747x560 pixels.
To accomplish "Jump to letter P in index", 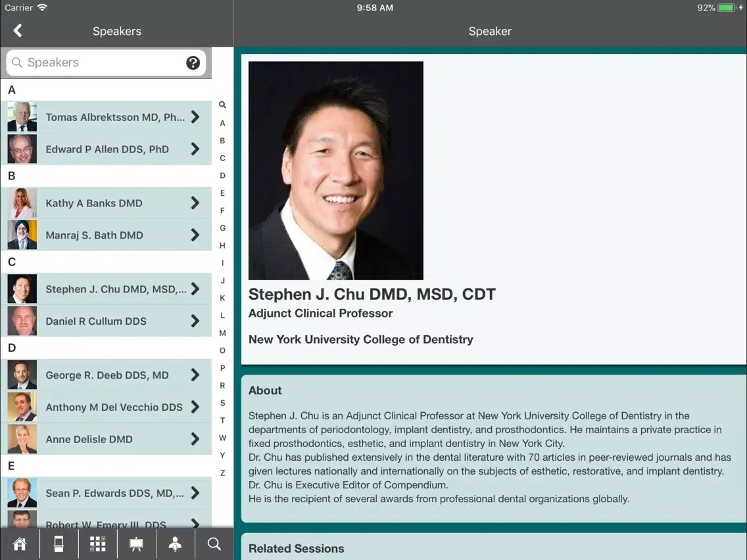I will click(x=222, y=368).
